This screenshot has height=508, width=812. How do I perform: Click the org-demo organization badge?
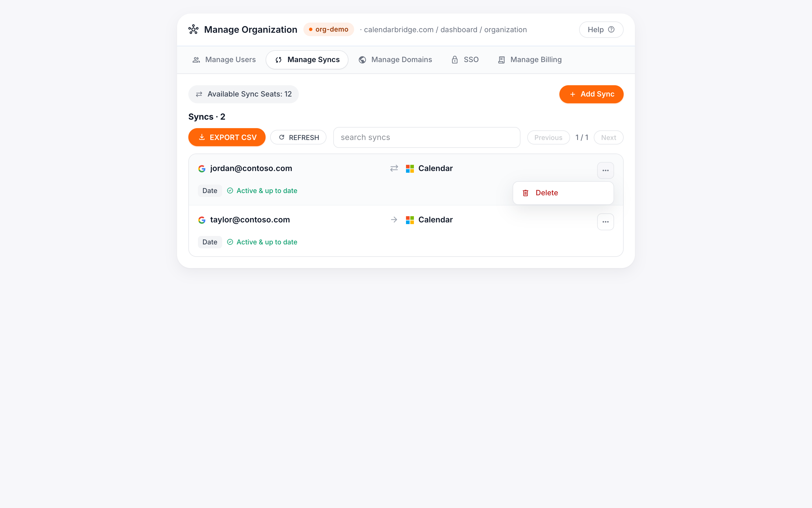(x=328, y=30)
